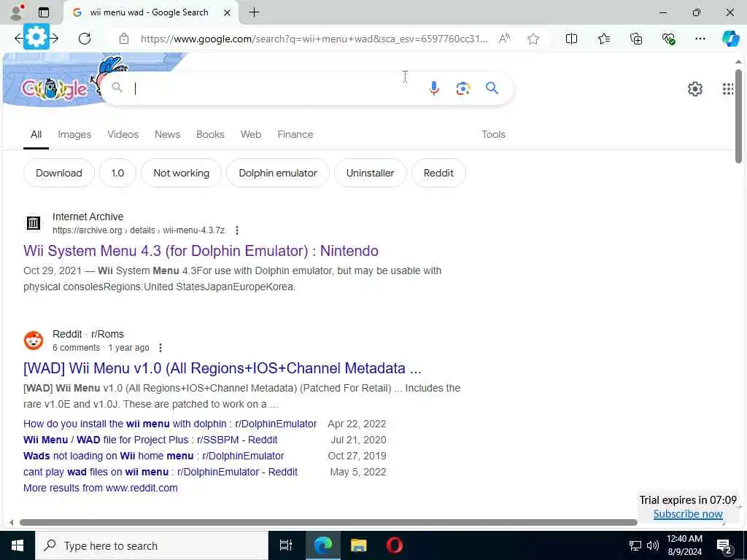Select the All results tab
The image size is (747, 560).
(36, 134)
